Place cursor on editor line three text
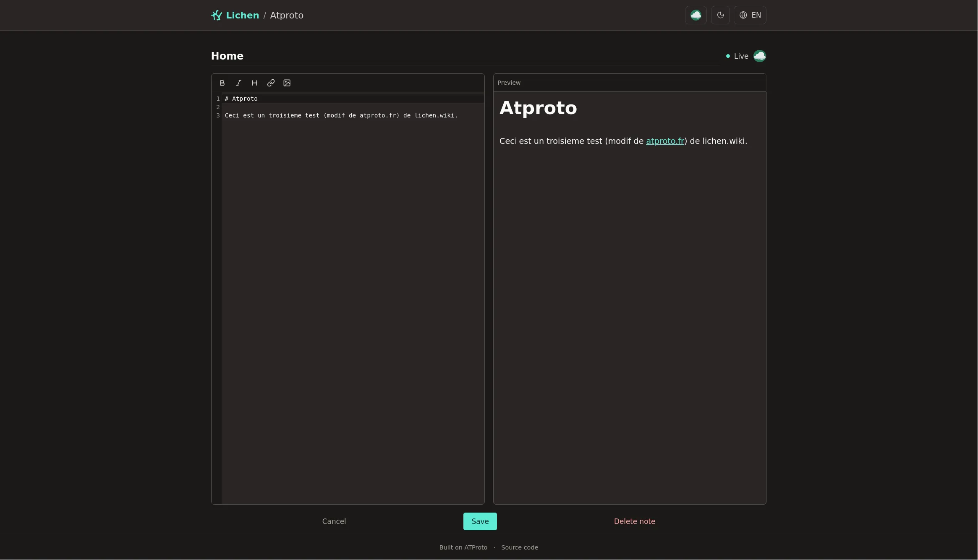This screenshot has height=560, width=978. [x=341, y=115]
